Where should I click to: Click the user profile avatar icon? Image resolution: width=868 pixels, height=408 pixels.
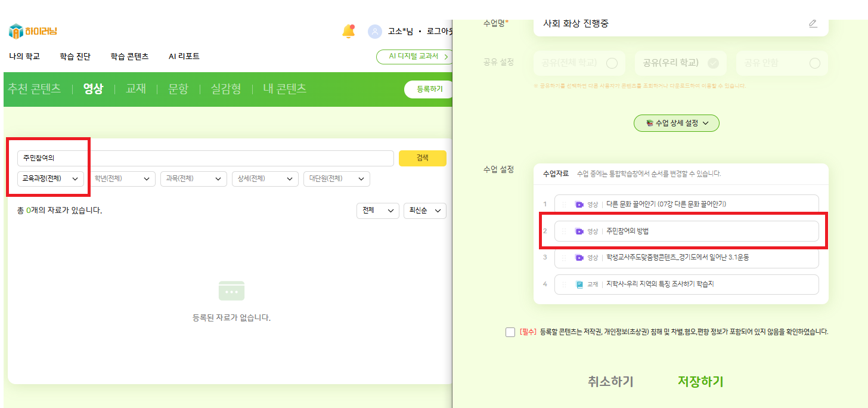click(375, 32)
